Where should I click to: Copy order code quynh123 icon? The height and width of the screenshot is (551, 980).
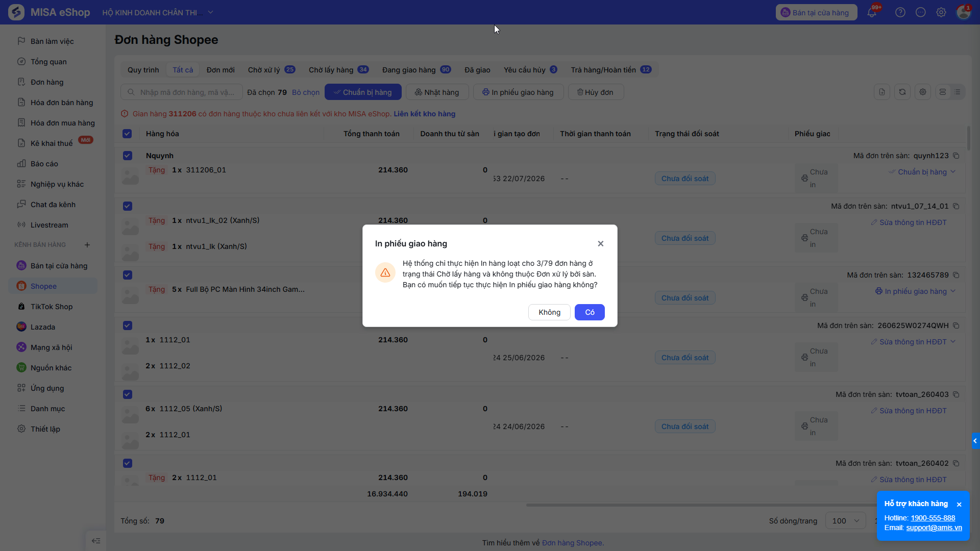(x=956, y=156)
